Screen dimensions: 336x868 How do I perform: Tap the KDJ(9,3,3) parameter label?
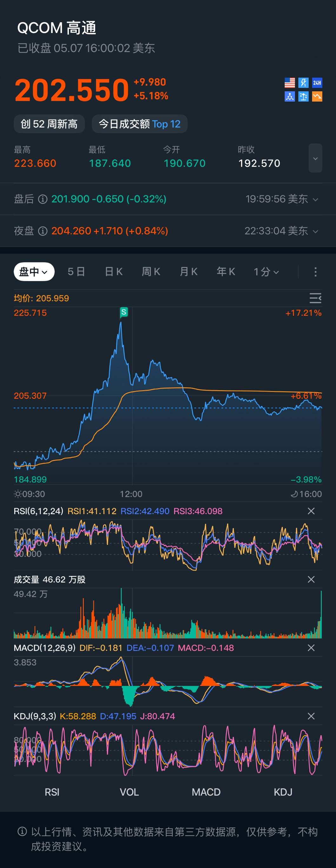click(x=35, y=716)
